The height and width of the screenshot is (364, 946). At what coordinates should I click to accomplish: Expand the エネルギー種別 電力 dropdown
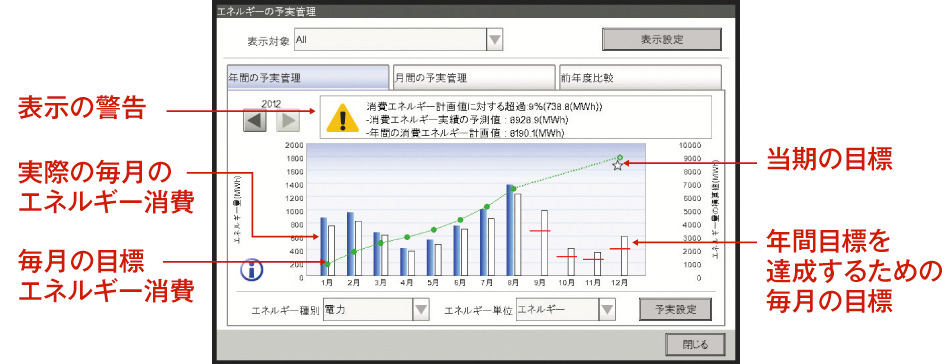click(376, 310)
